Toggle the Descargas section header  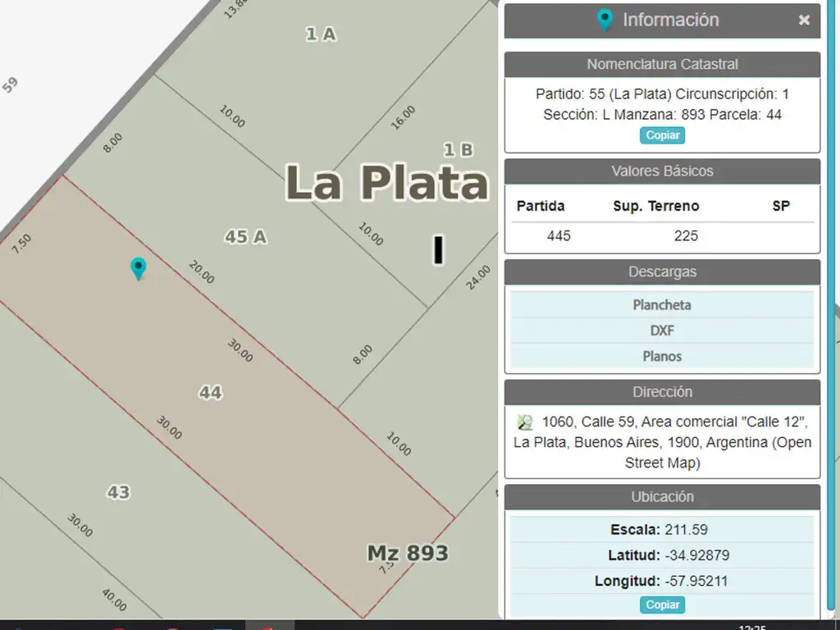coord(662,272)
